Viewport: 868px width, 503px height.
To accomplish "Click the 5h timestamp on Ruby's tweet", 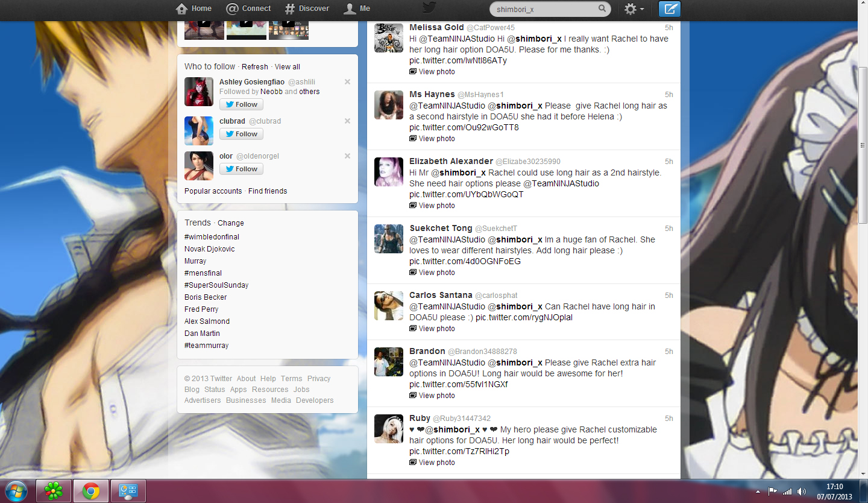I will pos(669,419).
